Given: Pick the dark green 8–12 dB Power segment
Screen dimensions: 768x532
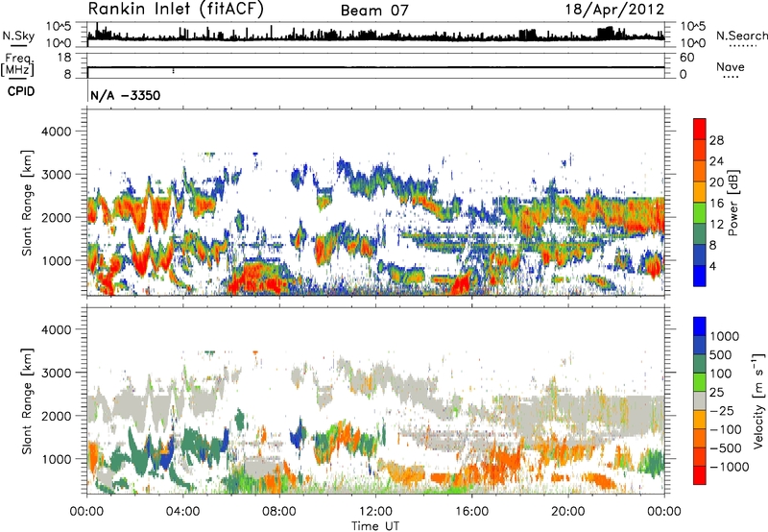Looking at the screenshot, I should point(700,234).
